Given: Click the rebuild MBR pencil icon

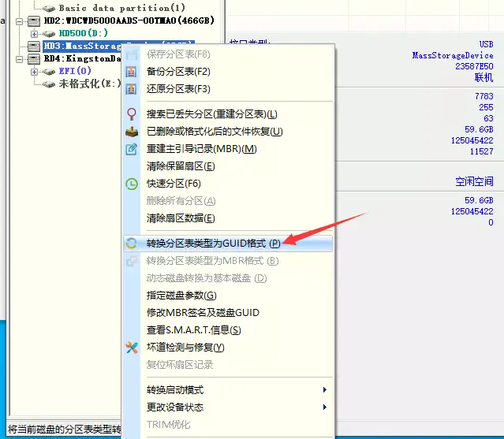Looking at the screenshot, I should tap(132, 149).
